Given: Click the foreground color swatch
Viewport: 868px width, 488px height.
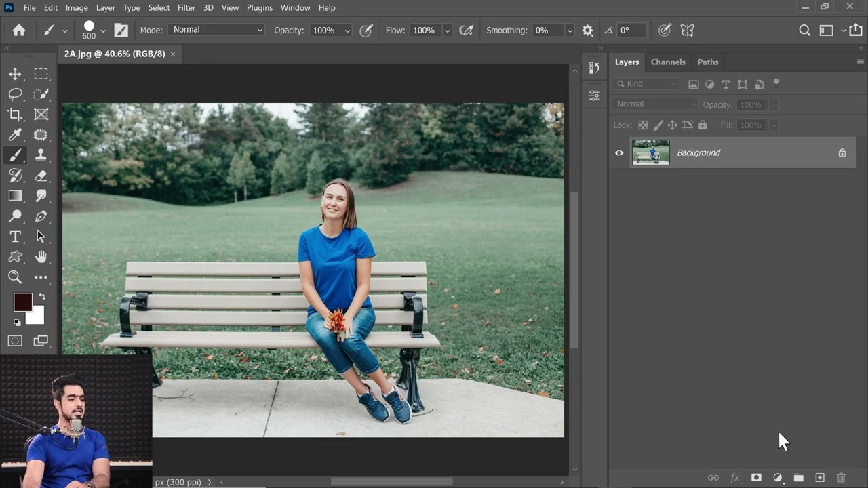Looking at the screenshot, I should pos(23,302).
